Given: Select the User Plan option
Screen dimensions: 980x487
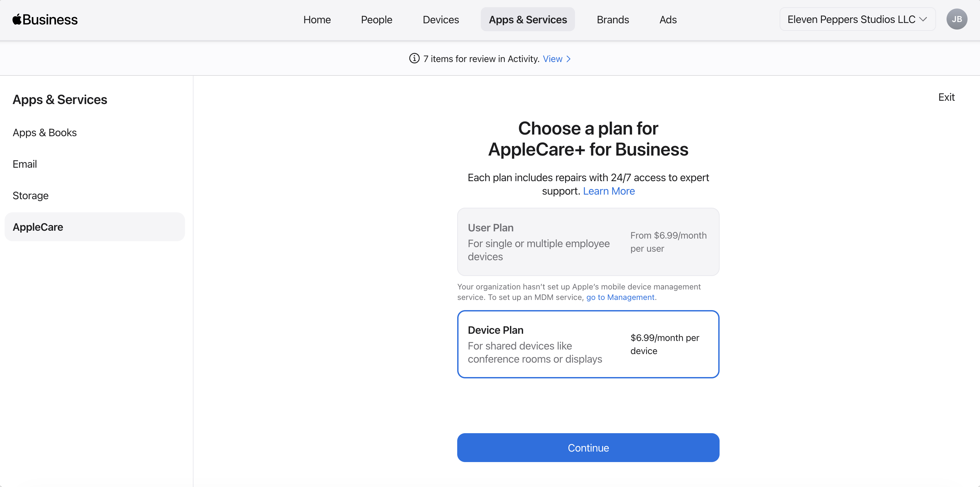Looking at the screenshot, I should (x=588, y=242).
